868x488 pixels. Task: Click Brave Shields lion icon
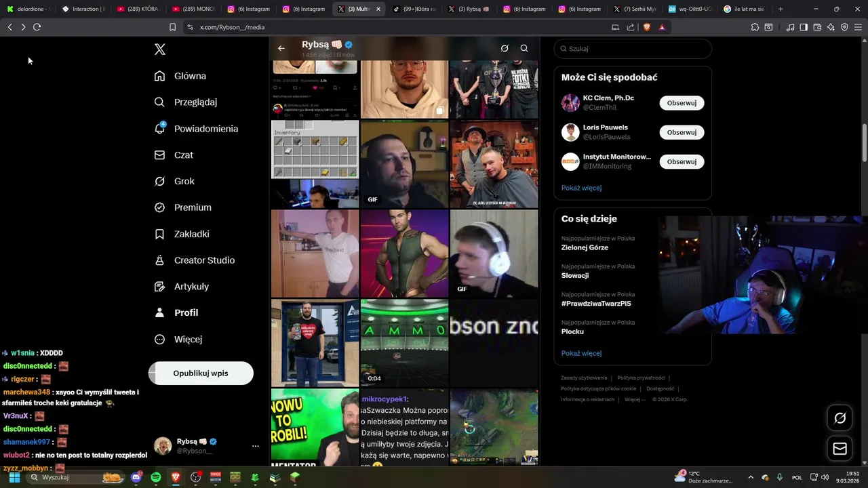[x=646, y=27]
